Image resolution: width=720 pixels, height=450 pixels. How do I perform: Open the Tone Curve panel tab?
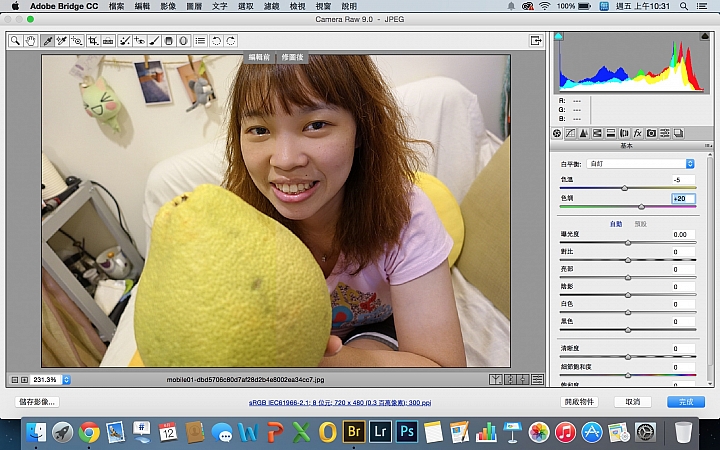570,133
